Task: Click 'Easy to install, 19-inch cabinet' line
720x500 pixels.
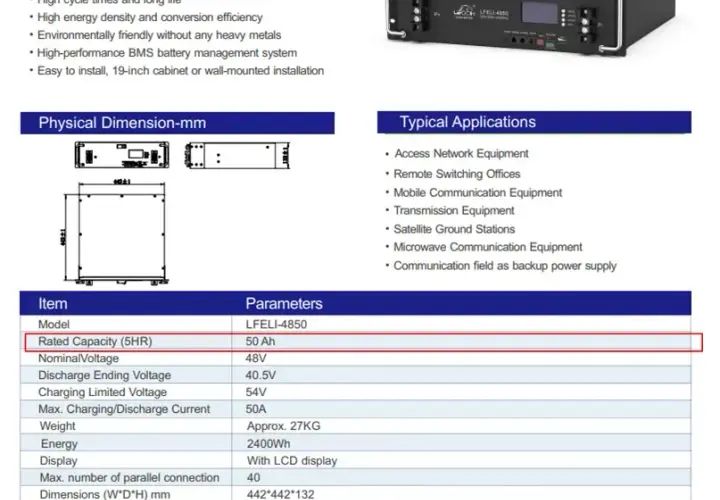Action: (180, 71)
